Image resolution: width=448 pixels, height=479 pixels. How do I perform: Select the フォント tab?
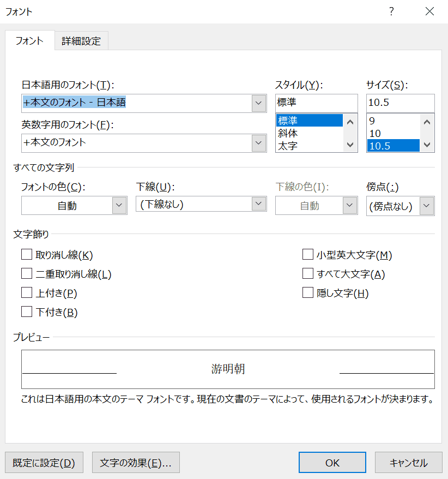point(29,40)
